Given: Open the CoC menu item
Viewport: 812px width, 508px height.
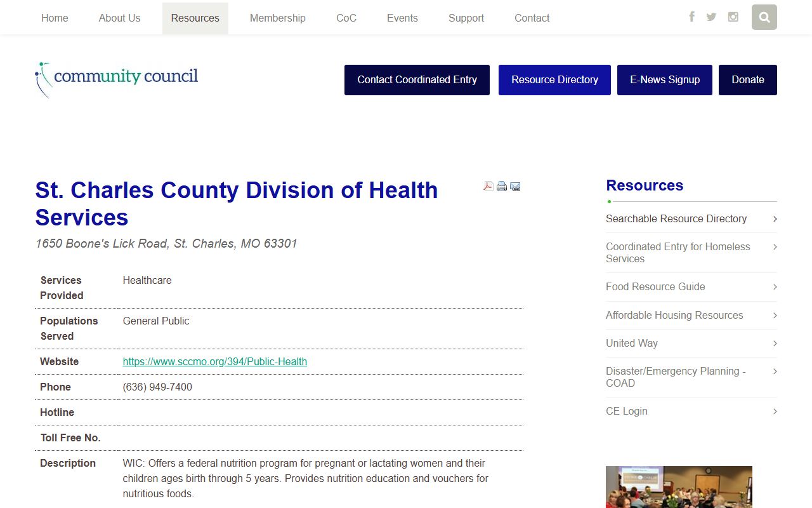Looking at the screenshot, I should [346, 18].
